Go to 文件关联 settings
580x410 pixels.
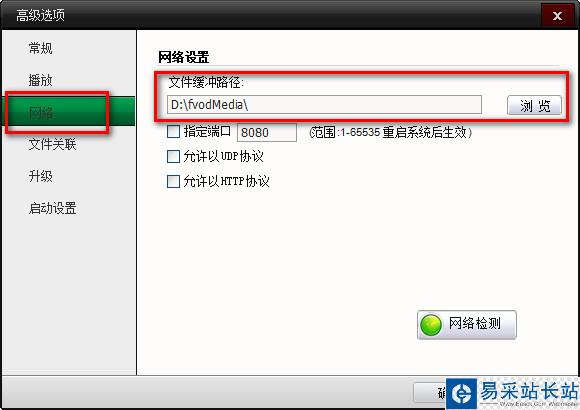[x=52, y=144]
